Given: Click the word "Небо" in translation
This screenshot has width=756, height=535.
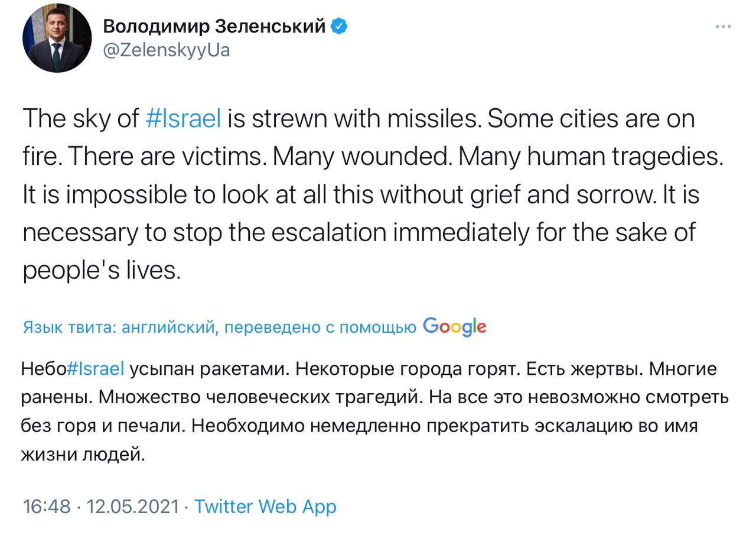Looking at the screenshot, I should coord(44,369).
